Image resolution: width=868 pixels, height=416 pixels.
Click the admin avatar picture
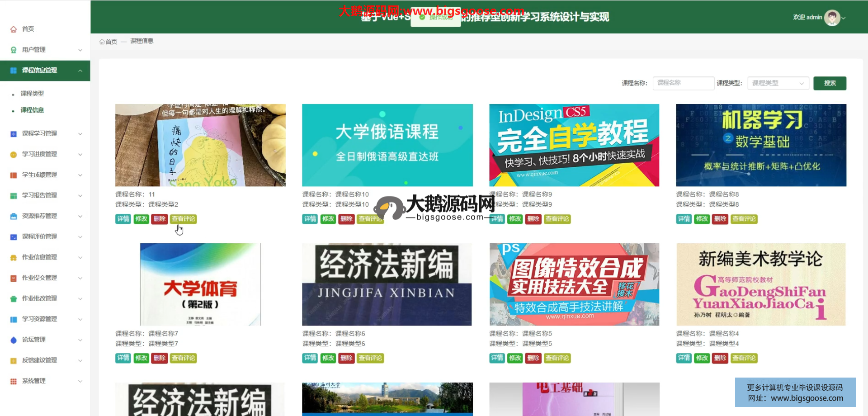(831, 18)
